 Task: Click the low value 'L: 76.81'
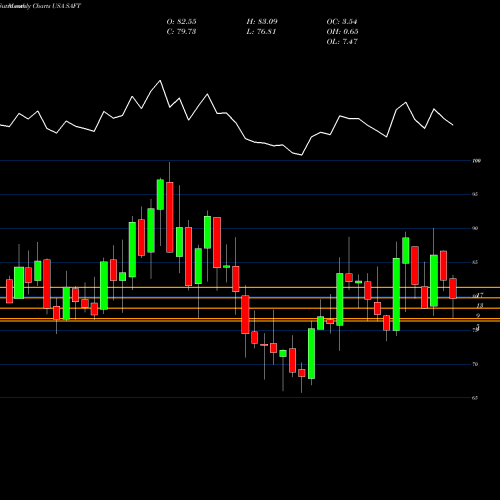pyautogui.click(x=261, y=32)
